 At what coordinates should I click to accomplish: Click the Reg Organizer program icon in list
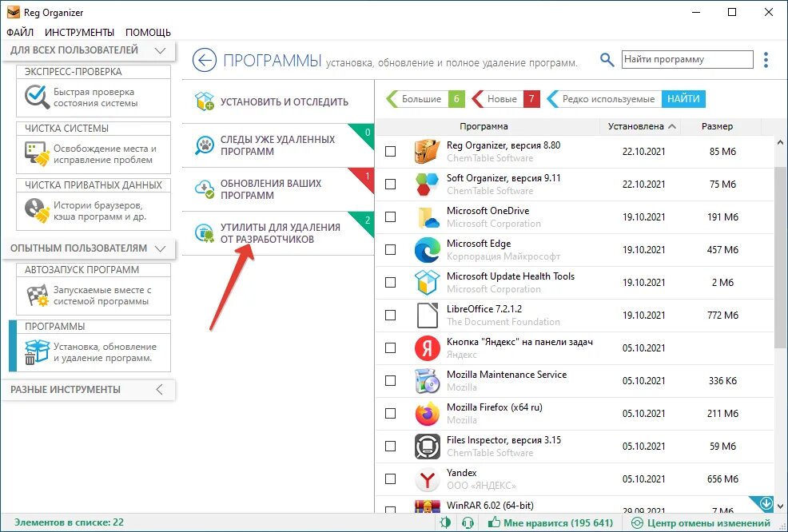[x=428, y=151]
